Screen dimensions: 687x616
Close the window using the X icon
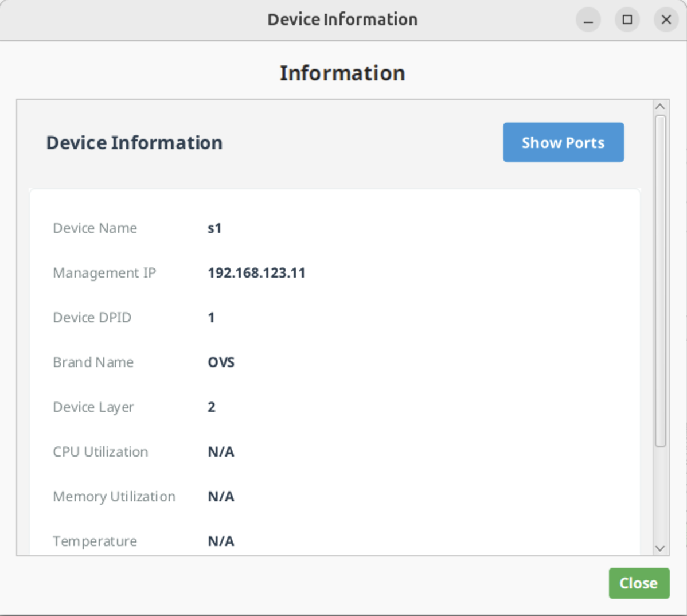[666, 20]
